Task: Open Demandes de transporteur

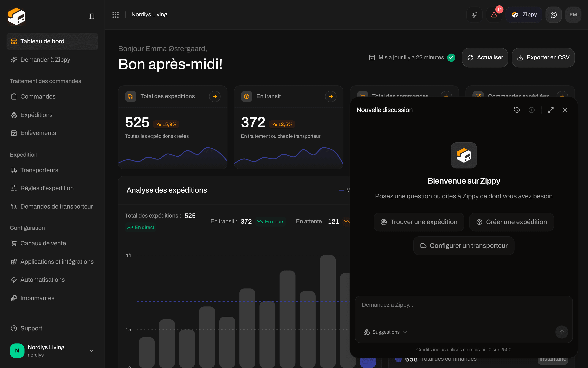Action: click(52, 206)
